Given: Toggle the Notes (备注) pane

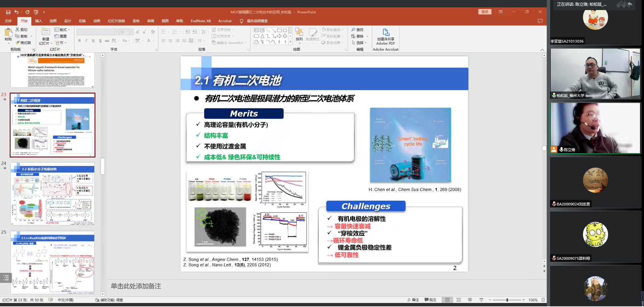Looking at the screenshot, I should tap(413, 300).
